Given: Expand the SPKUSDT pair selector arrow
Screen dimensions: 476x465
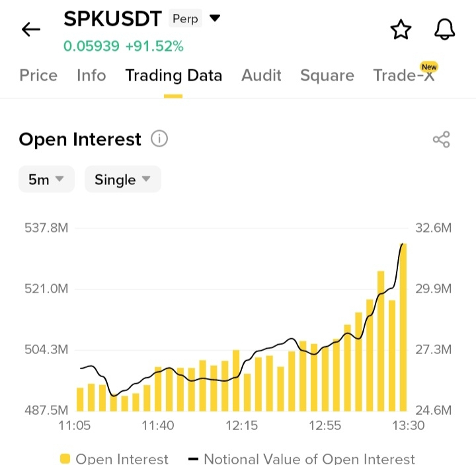Looking at the screenshot, I should pyautogui.click(x=215, y=18).
